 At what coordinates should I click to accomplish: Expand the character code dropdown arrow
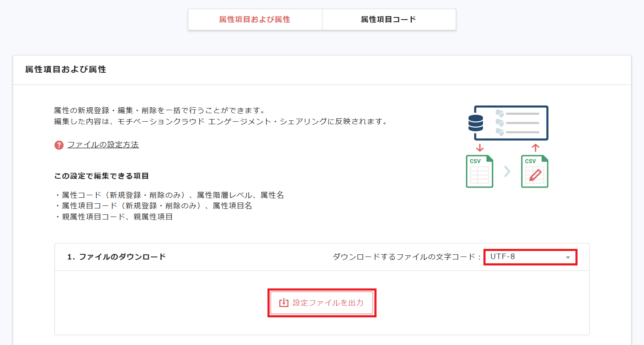coord(568,257)
